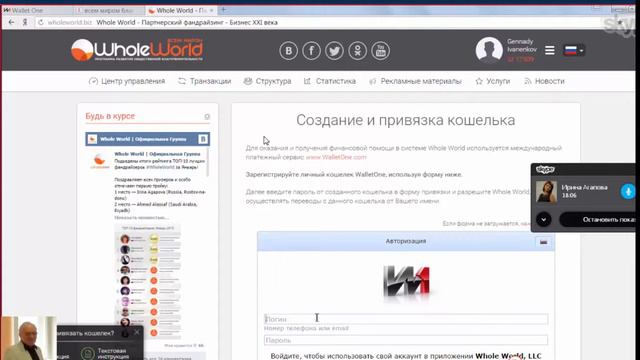Viewport: 640px width, 360px height.
Task: Close the привязать кошелек popup
Action: coord(137,332)
